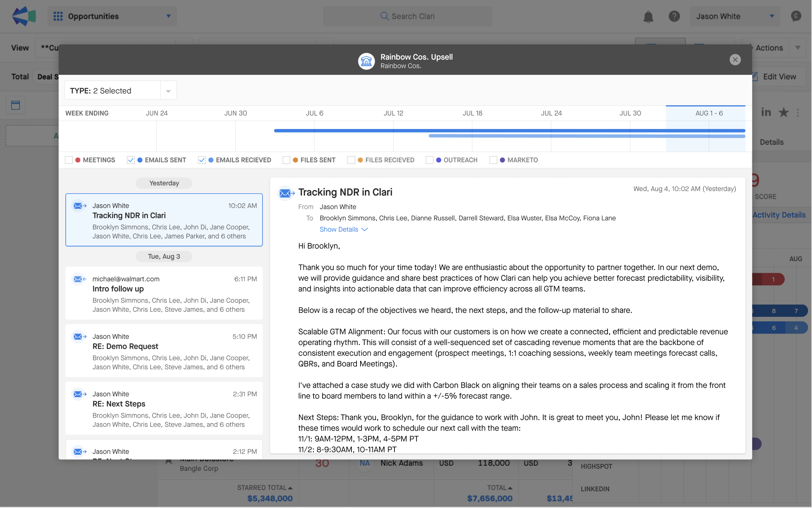Uncheck the Emails Sent checkbox
812x508 pixels.
click(131, 160)
